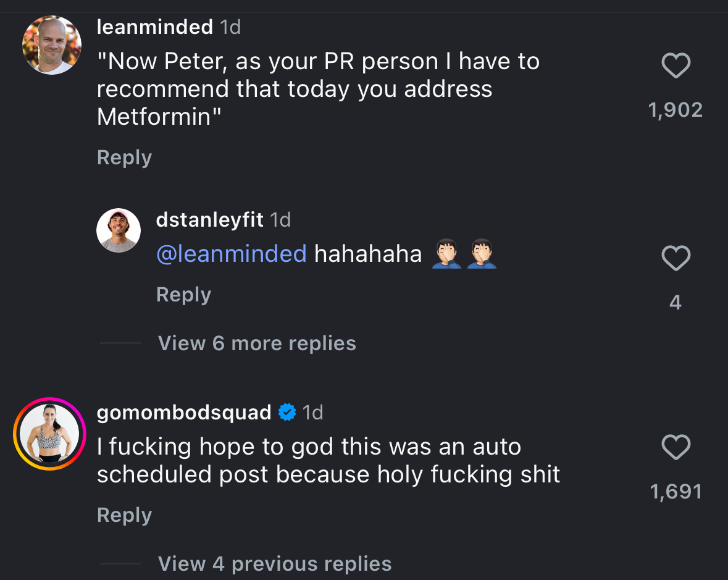Like dstanleyfit's hahahaha reply
This screenshot has height=580, width=728.
click(x=676, y=259)
